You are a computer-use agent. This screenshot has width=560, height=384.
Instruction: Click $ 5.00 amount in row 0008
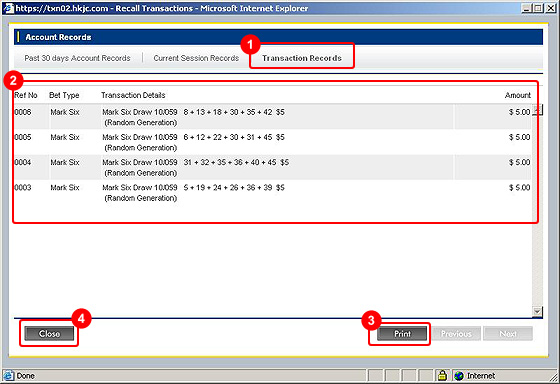pyautogui.click(x=519, y=112)
